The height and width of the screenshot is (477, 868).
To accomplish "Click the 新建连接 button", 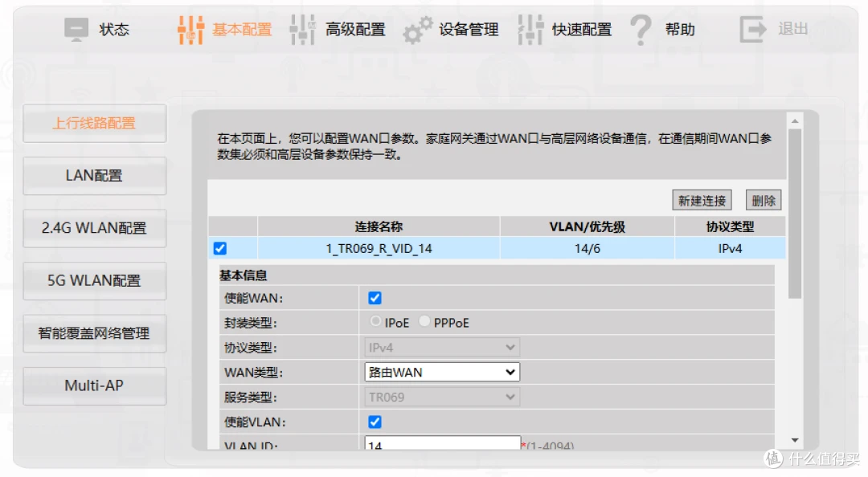I will (x=702, y=200).
